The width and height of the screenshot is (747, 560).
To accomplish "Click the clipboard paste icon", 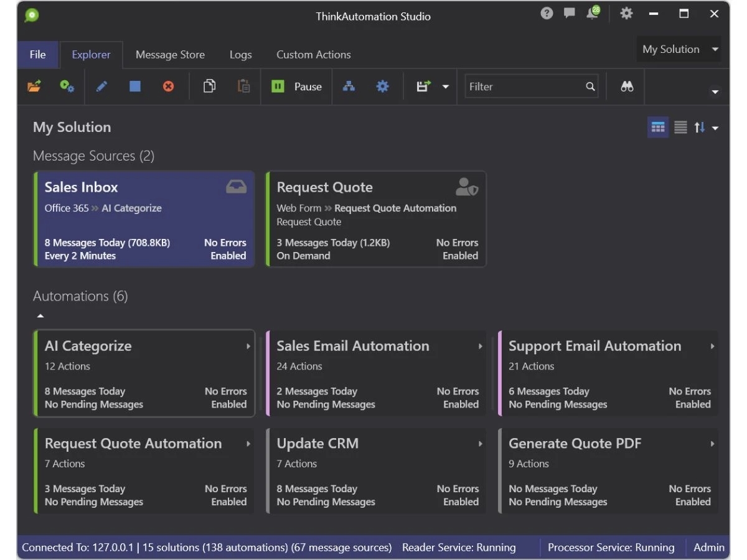I will click(x=244, y=86).
